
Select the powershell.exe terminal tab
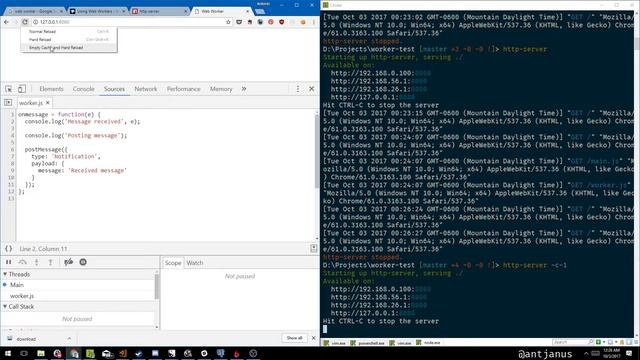pyautogui.click(x=368, y=343)
